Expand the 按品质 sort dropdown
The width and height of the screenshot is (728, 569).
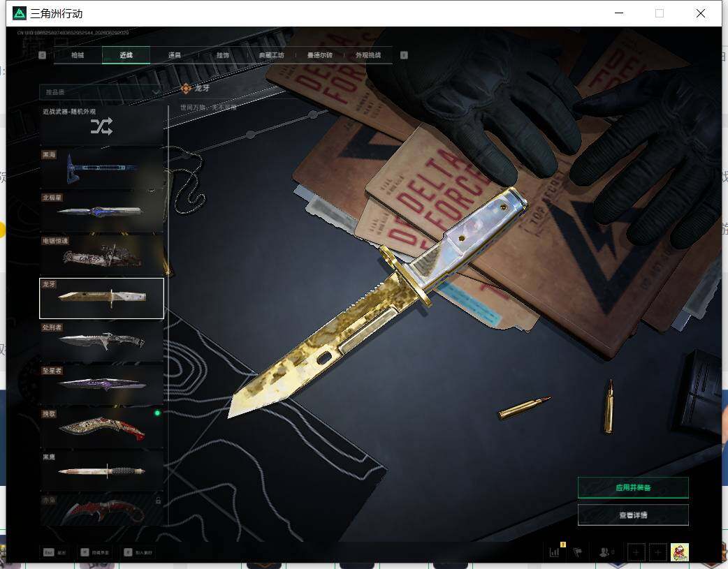(101, 92)
